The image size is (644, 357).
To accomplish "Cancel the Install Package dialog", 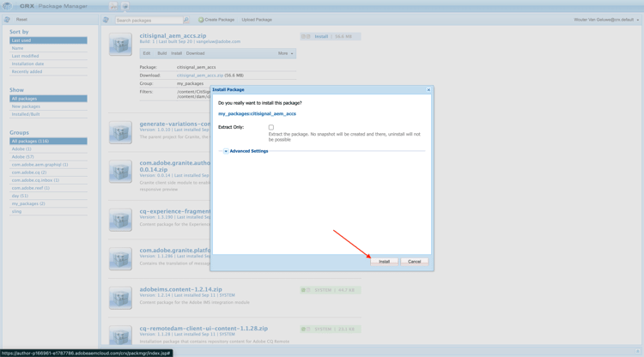I will point(415,262).
